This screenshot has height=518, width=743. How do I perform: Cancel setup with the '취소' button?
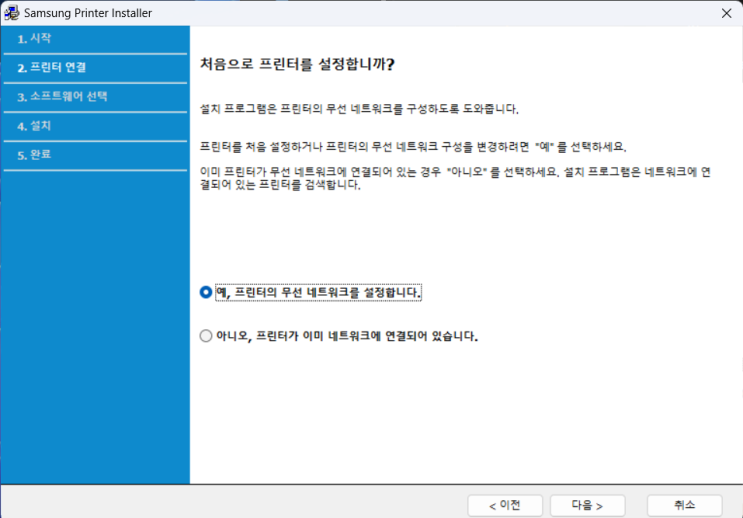(x=685, y=505)
